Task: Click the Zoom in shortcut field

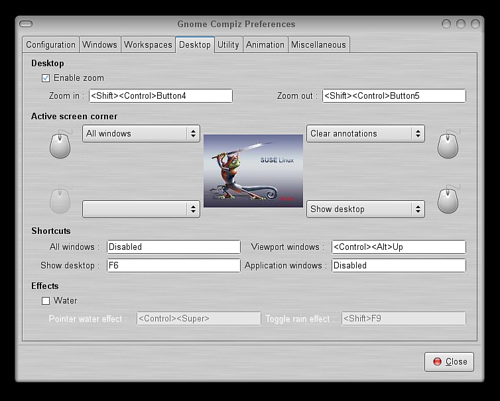Action: point(161,96)
